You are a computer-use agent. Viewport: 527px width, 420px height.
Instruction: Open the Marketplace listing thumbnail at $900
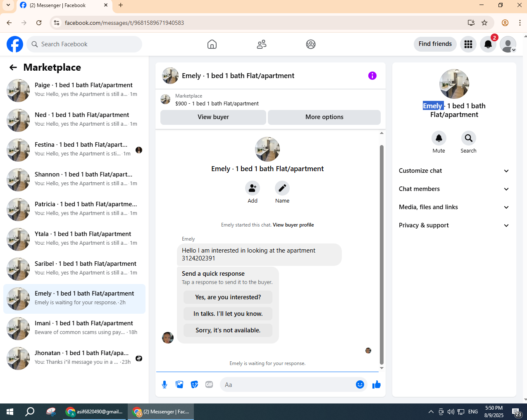(x=165, y=99)
